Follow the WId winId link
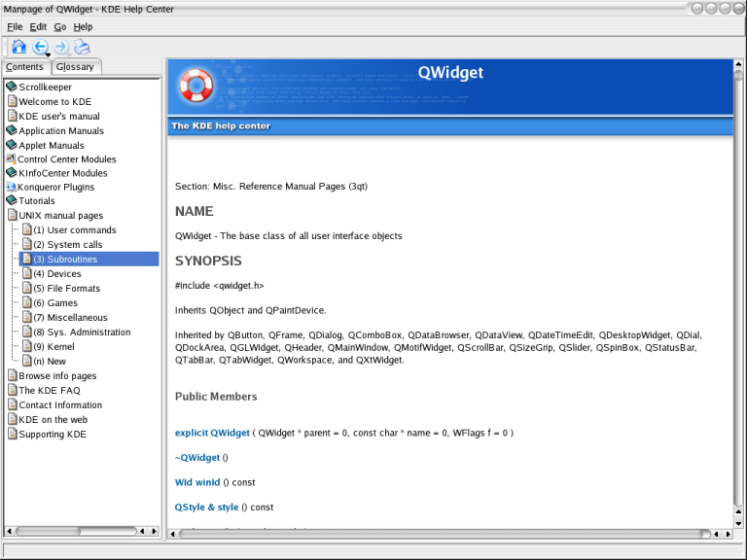Image resolution: width=747 pixels, height=560 pixels. (x=197, y=482)
